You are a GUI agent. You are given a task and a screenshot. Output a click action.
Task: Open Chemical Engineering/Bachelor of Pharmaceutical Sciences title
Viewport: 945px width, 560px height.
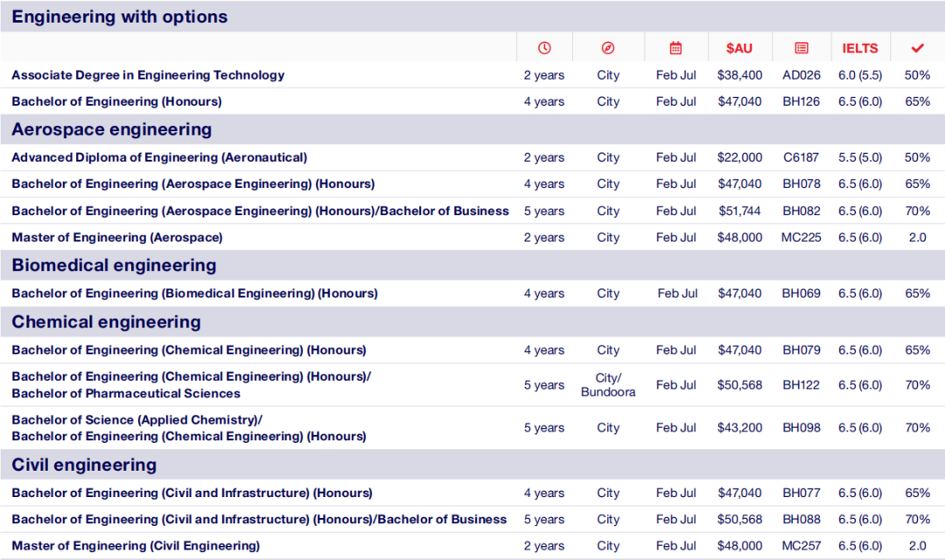pyautogui.click(x=191, y=385)
